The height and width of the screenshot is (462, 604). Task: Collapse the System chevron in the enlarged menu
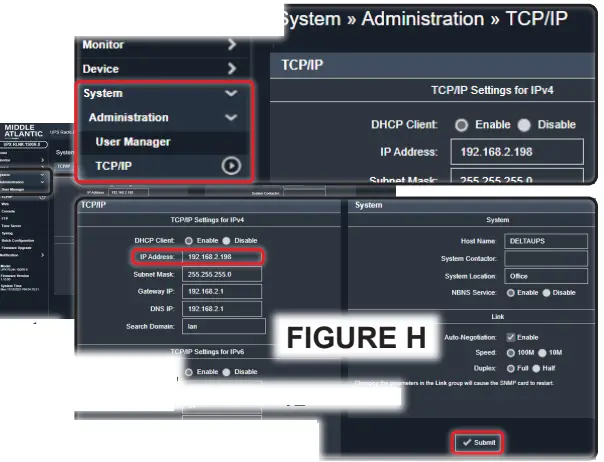tap(231, 93)
